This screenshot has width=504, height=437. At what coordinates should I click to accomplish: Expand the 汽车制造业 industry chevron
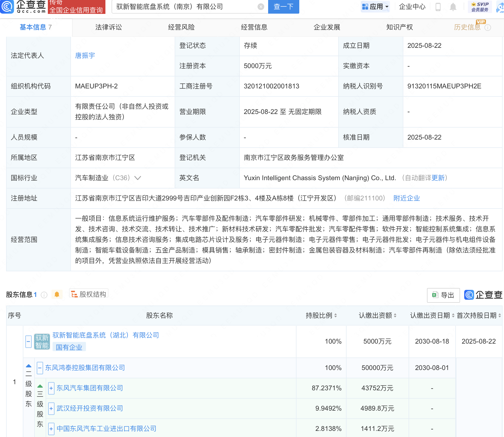coord(138,178)
